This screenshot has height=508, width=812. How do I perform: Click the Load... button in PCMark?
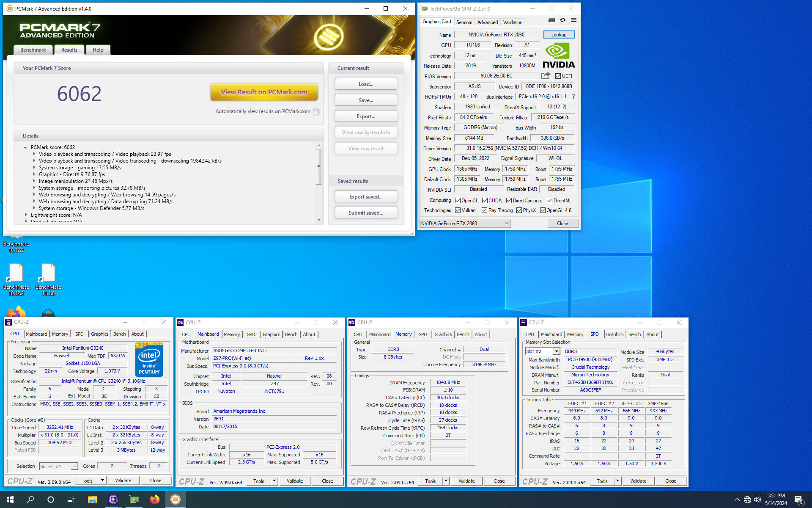point(366,84)
